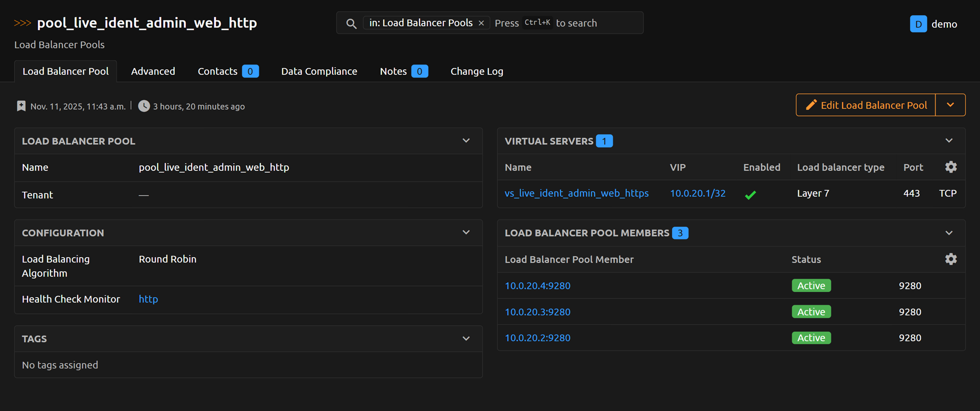Click the search magnifier icon

coord(351,23)
